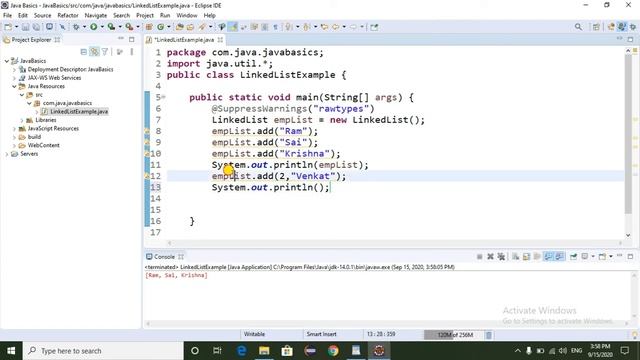Open File Explorer from the taskbar
640x360 pixels.
click(264, 351)
